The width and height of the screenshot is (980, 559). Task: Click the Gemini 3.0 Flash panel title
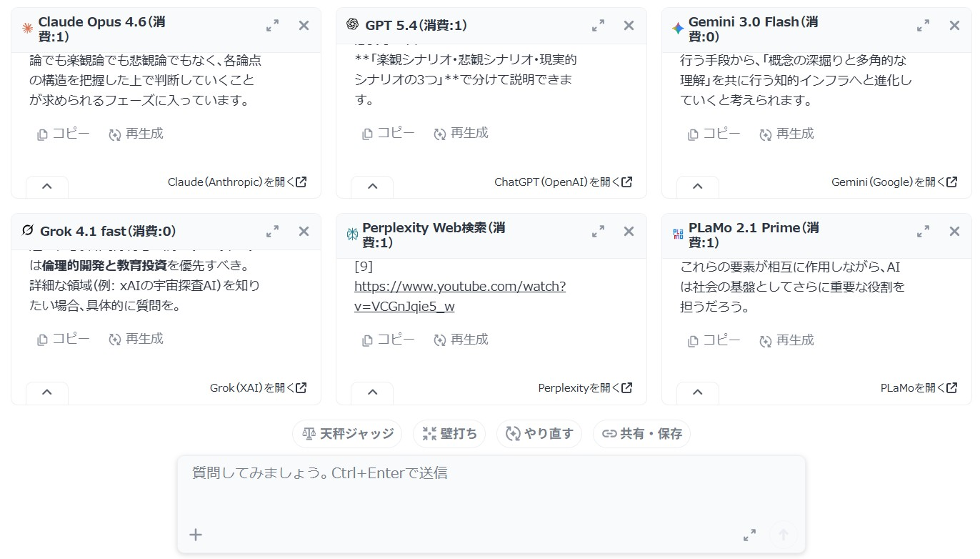click(754, 29)
